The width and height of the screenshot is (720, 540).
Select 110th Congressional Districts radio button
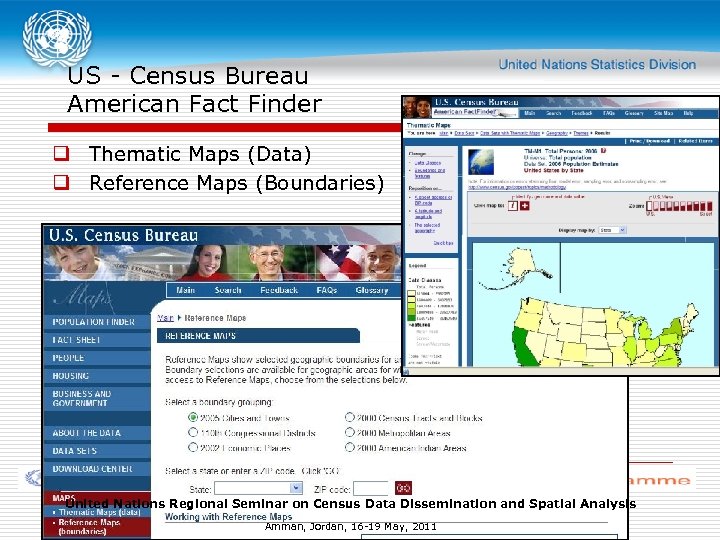click(x=193, y=433)
